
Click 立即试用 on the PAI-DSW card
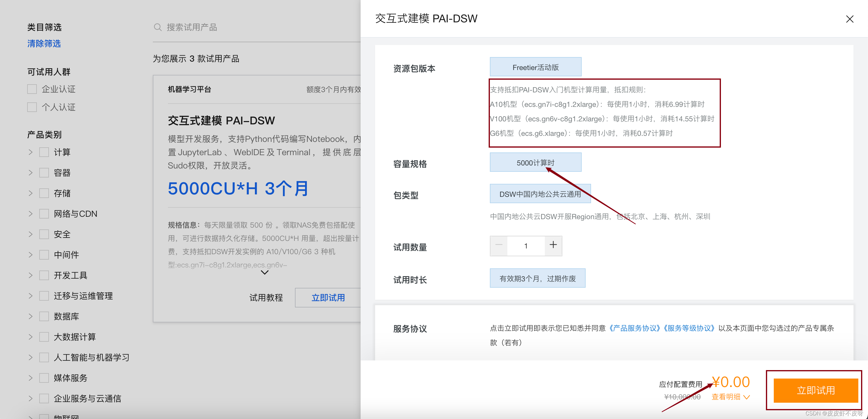tap(328, 298)
